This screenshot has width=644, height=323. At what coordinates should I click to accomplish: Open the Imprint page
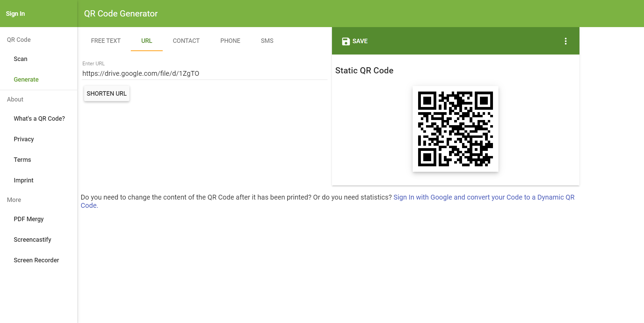(x=23, y=180)
